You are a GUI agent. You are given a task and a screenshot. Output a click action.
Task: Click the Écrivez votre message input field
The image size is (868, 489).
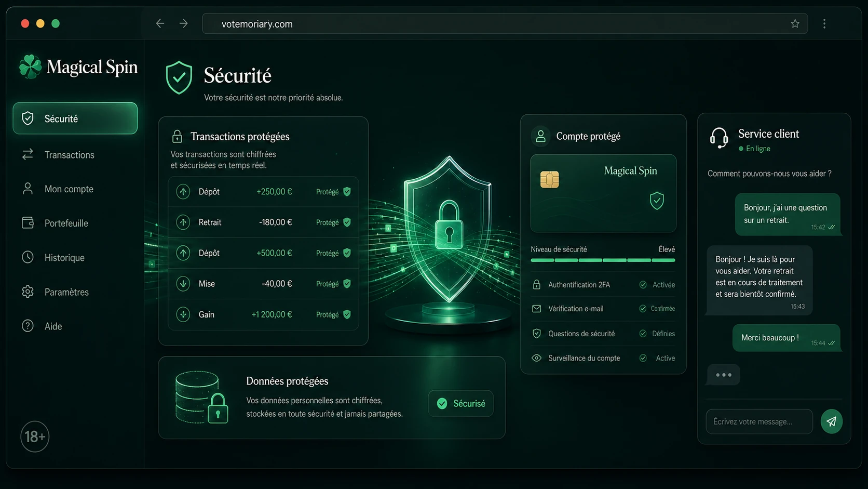point(759,421)
